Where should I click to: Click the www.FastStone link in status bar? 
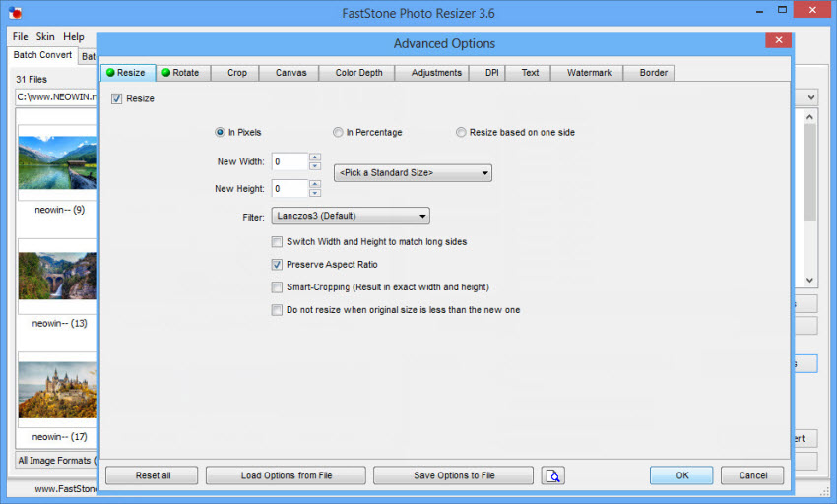tap(66, 488)
